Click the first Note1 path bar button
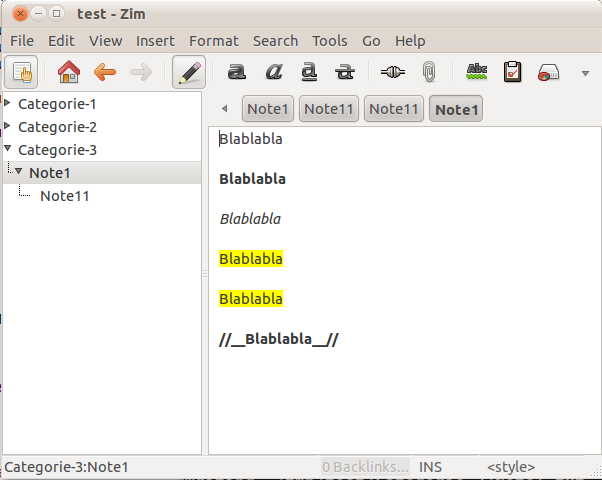 268,109
